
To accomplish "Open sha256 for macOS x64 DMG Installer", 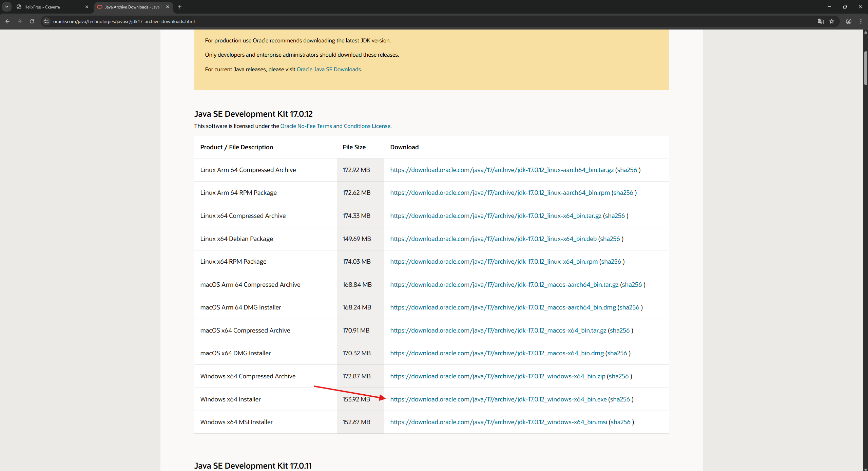I will [617, 353].
